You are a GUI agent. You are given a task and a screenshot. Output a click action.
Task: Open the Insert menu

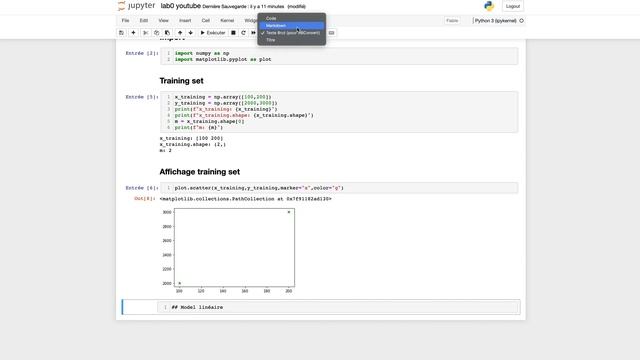(185, 20)
